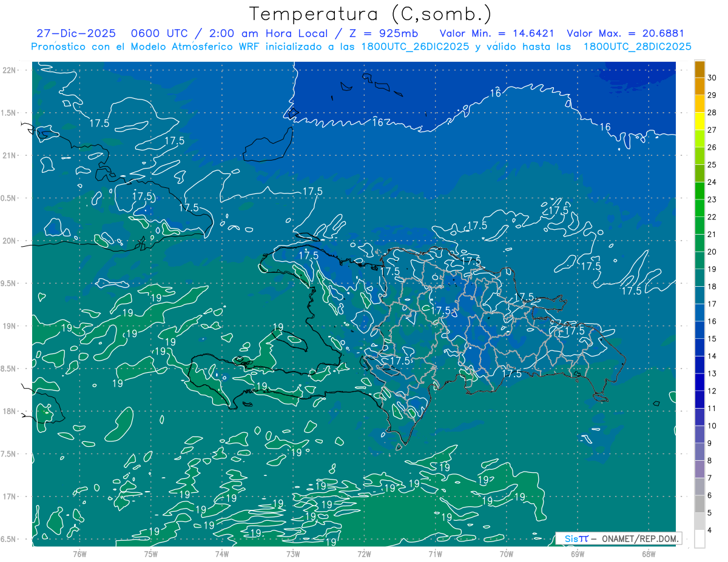
Task: Select the date "27-Dic-2025"
Action: pos(76,34)
